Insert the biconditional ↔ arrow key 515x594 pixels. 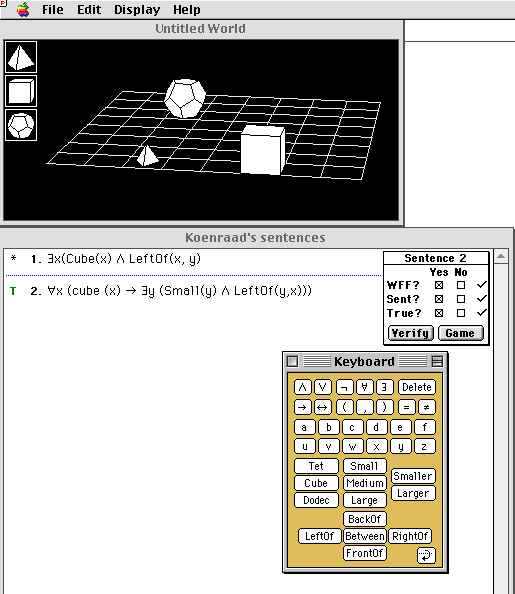tap(322, 407)
